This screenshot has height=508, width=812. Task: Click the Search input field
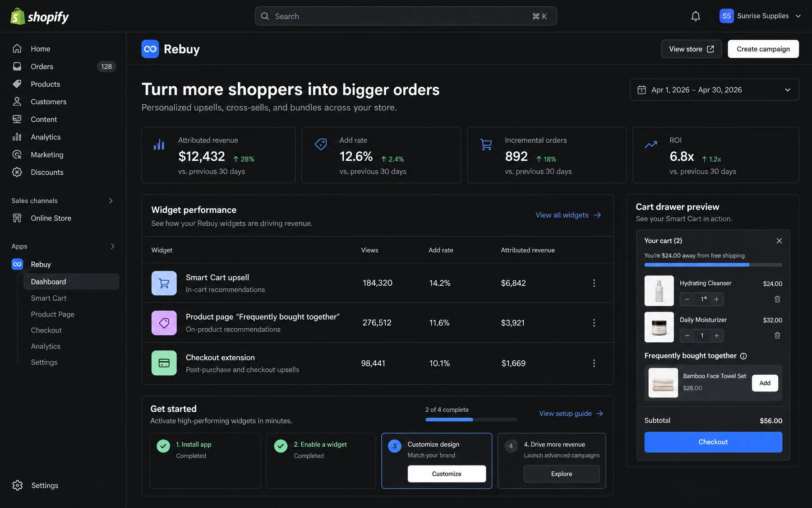[x=406, y=16]
